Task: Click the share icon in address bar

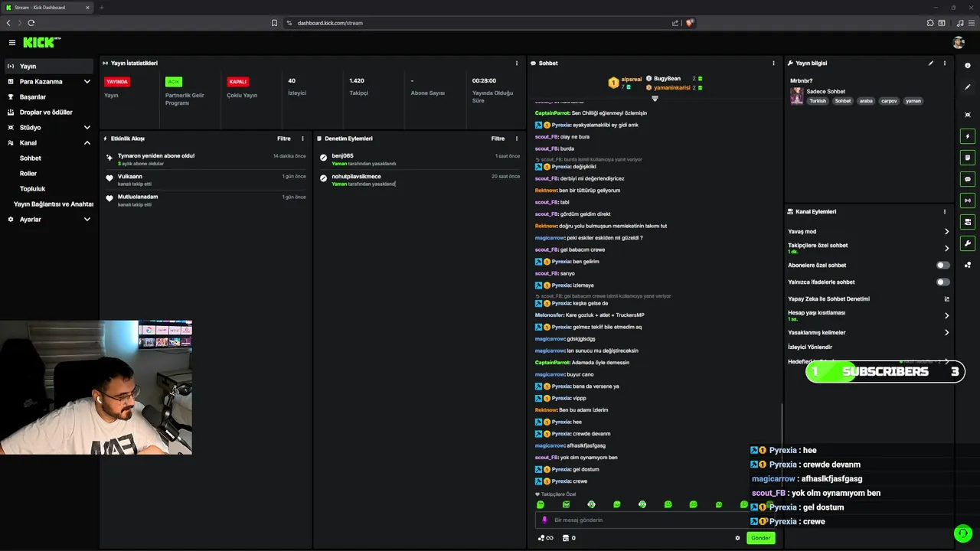Action: tap(675, 23)
